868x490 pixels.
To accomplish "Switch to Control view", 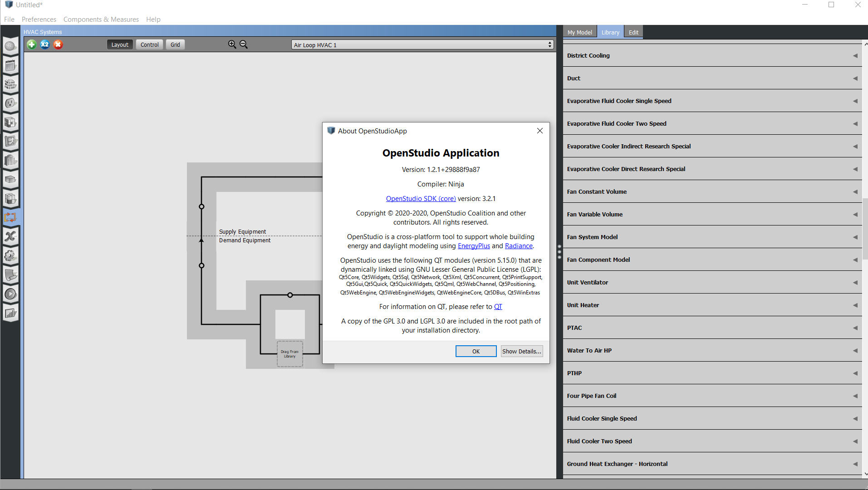I will coord(150,44).
